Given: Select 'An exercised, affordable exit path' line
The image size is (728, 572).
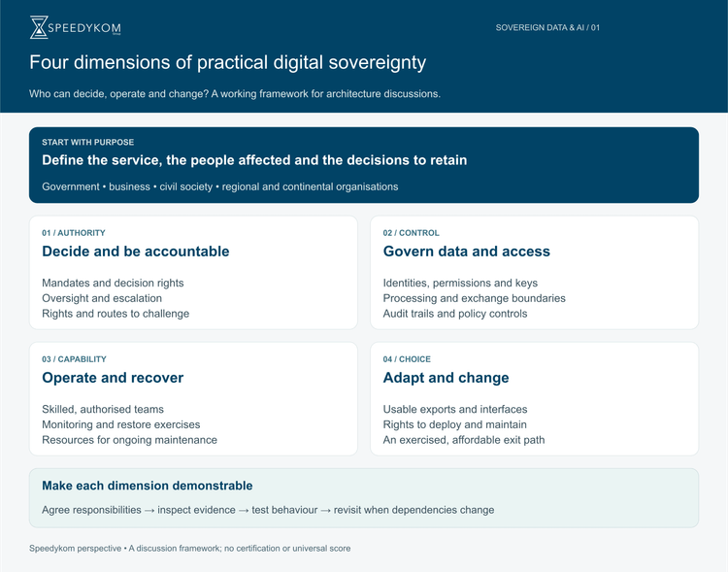Looking at the screenshot, I should pos(464,440).
